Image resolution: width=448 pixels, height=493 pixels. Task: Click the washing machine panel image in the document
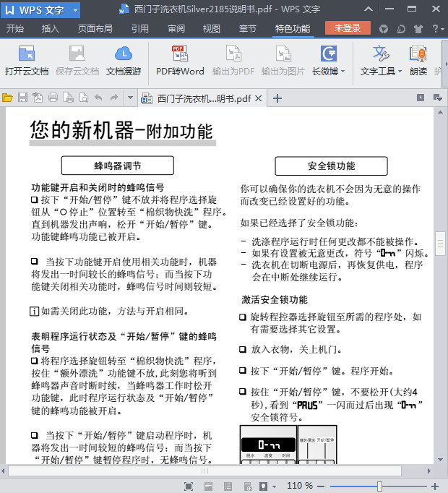pos(288,445)
